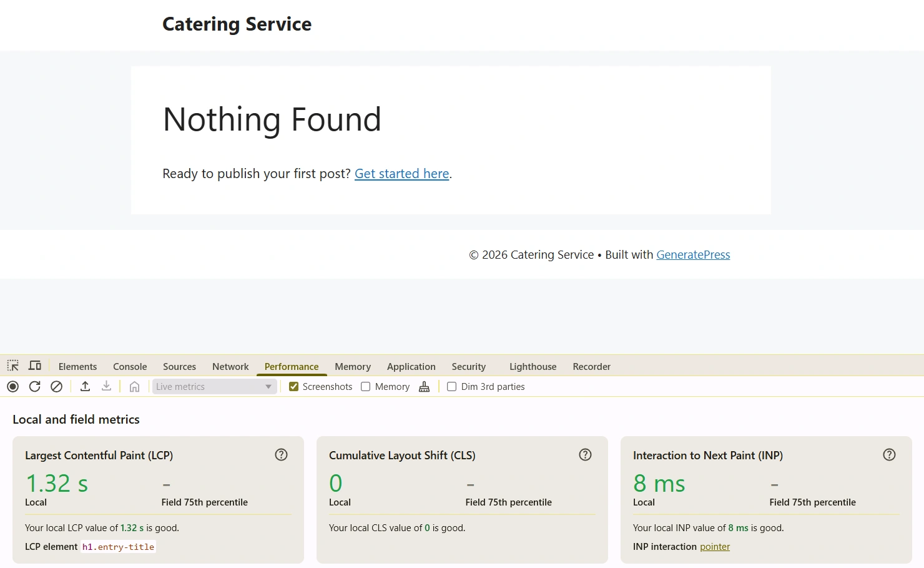The width and height of the screenshot is (924, 568).
Task: Click Field 75th percentile label in LCP card
Action: [x=205, y=502]
